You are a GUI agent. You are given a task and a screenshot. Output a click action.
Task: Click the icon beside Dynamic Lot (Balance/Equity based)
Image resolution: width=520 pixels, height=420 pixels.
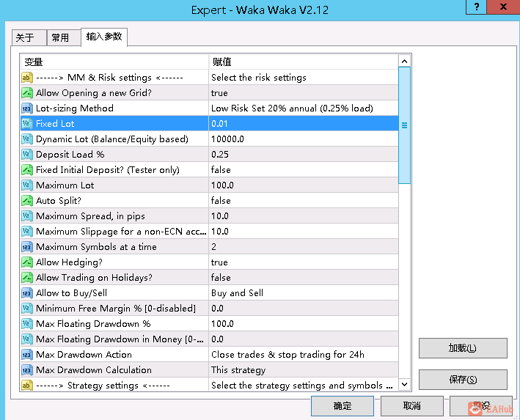tap(27, 139)
